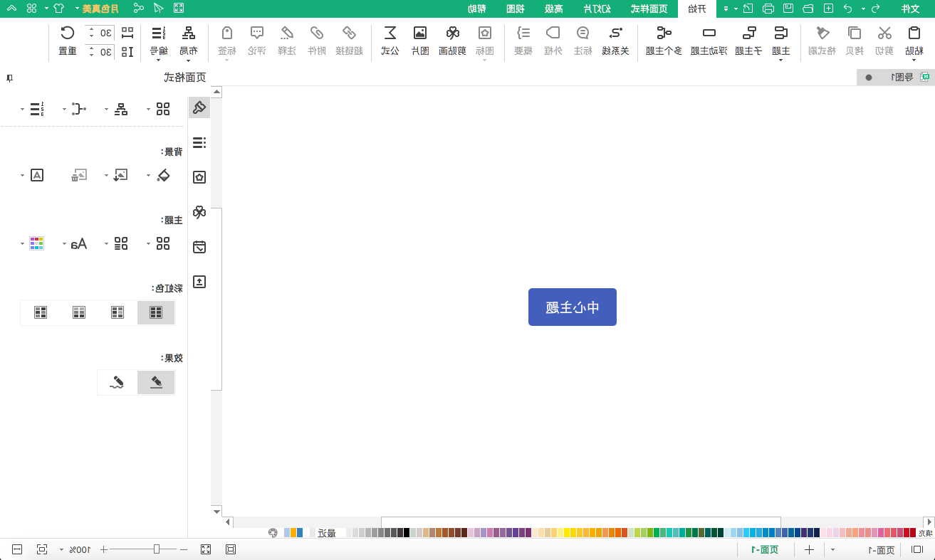Click the zoom out minus button
Screen dimensions: 935x560
point(184,549)
